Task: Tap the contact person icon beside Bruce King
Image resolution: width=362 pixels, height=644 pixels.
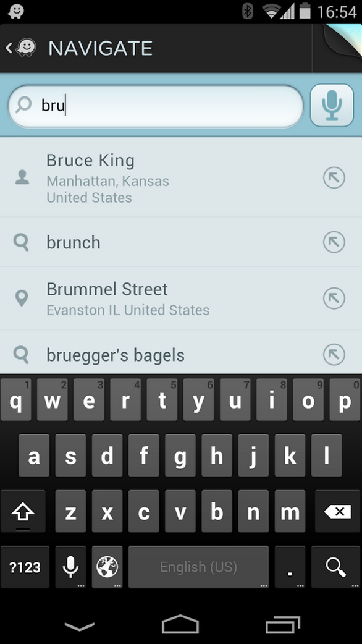Action: [22, 177]
